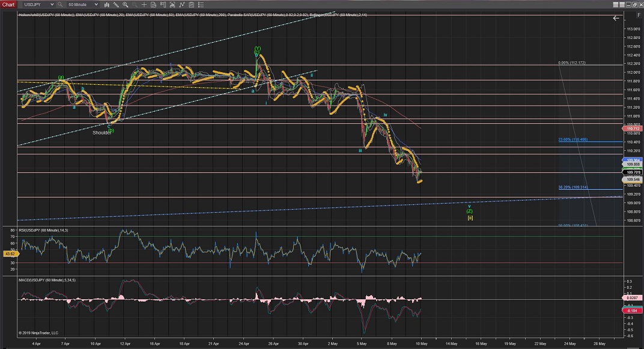The width and height of the screenshot is (644, 349).
Task: Open the Data Box icon
Action: click(154, 4)
